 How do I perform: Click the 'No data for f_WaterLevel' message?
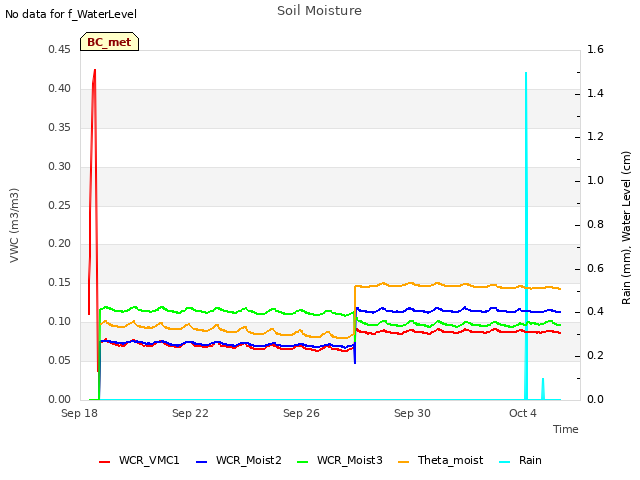[71, 14]
